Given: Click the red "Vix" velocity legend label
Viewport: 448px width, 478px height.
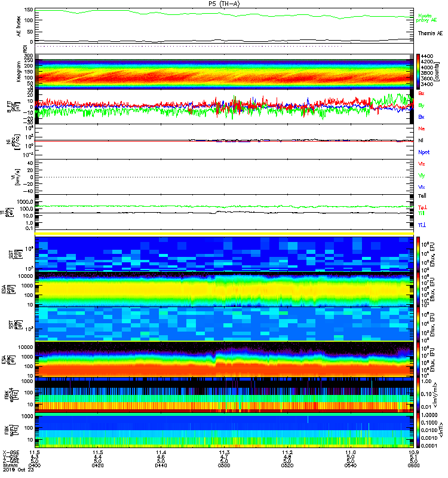Looking at the screenshot, I should (x=421, y=164).
